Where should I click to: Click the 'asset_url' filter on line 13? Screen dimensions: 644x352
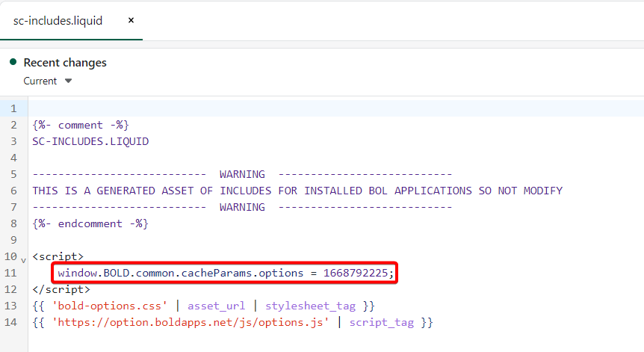pyautogui.click(x=216, y=306)
